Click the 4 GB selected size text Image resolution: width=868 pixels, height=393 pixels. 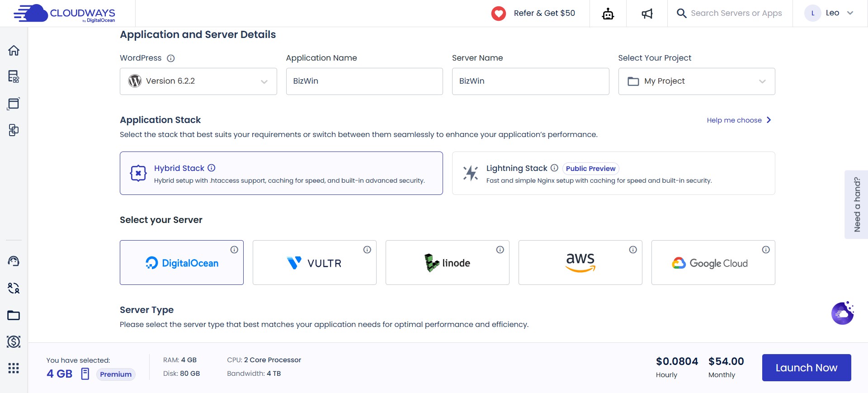tap(60, 374)
